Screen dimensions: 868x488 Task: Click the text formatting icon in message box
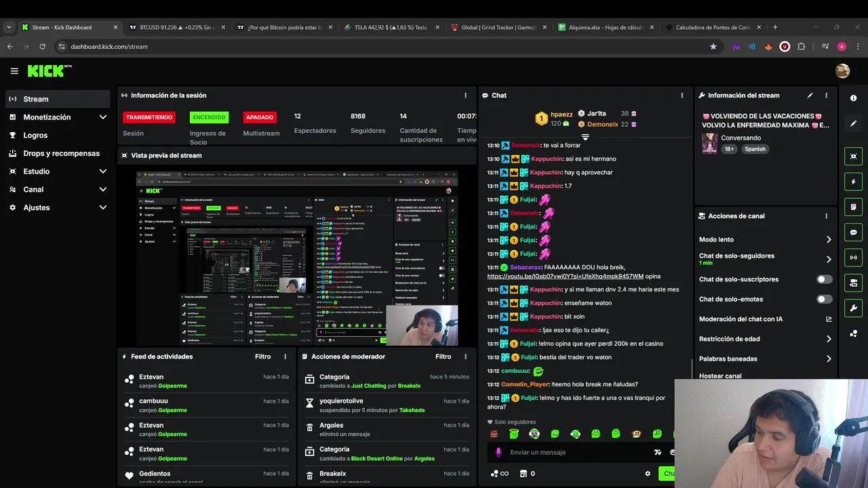tap(657, 452)
